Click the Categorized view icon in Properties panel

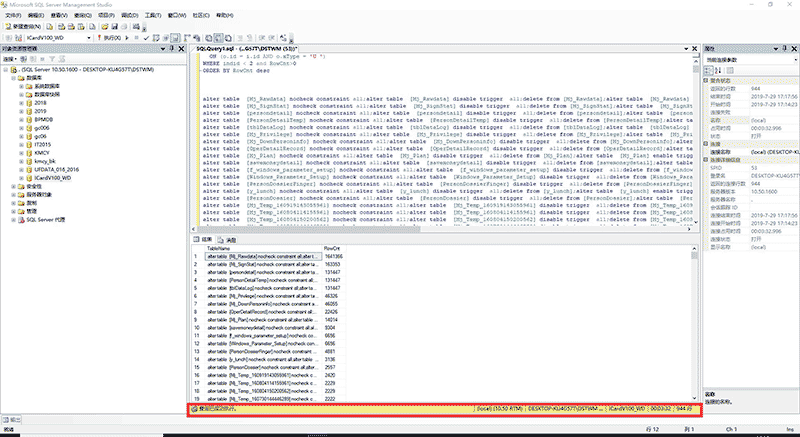pos(708,70)
